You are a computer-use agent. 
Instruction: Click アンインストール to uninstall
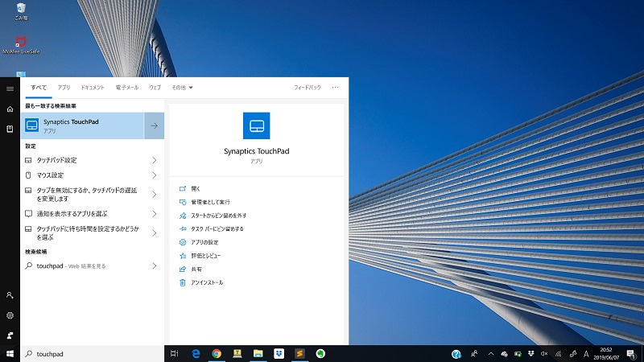(x=207, y=283)
